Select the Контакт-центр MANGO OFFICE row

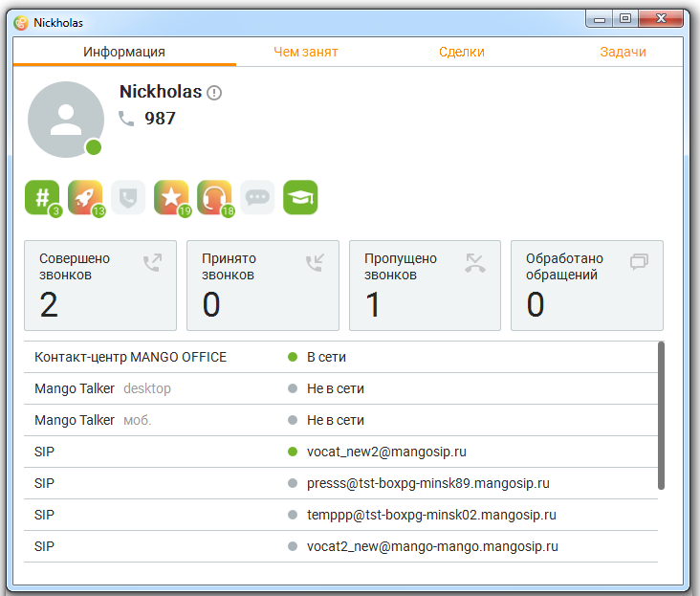coord(341,357)
